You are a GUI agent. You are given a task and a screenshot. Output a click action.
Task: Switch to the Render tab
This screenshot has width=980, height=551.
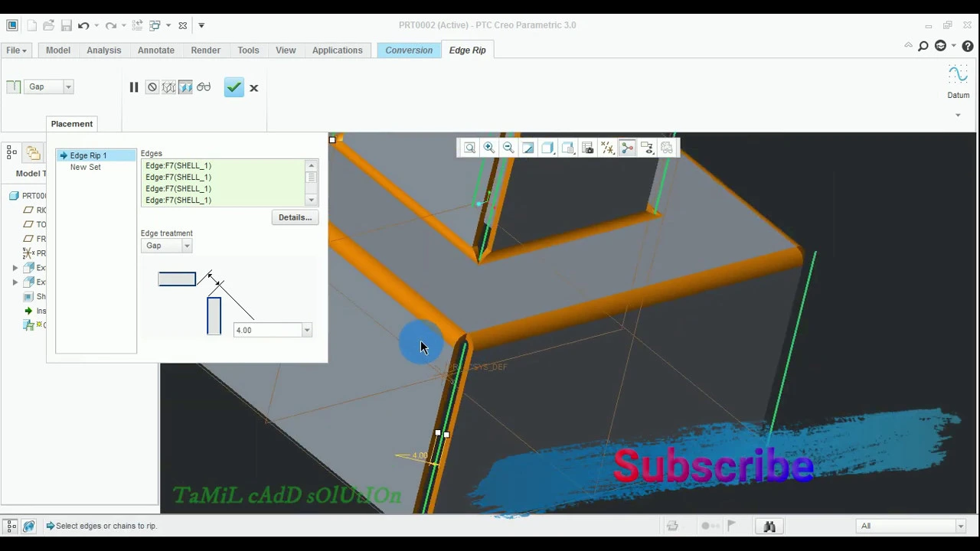[205, 51]
